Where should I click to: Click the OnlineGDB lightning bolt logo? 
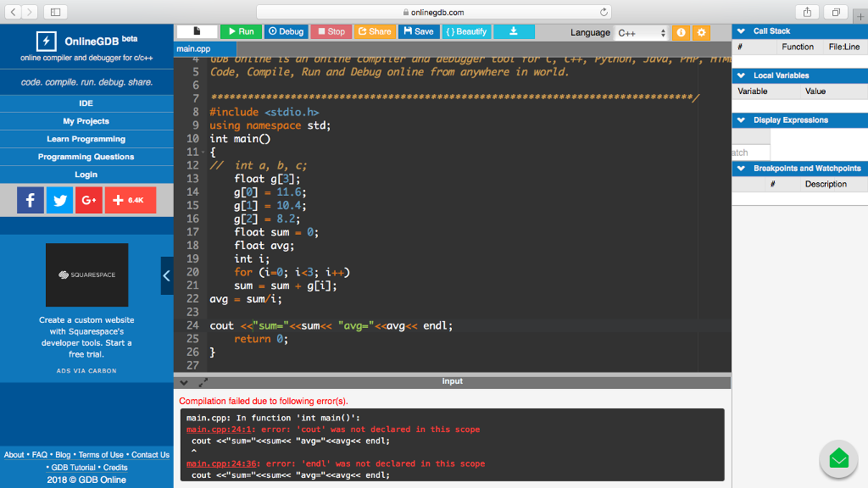(46, 41)
